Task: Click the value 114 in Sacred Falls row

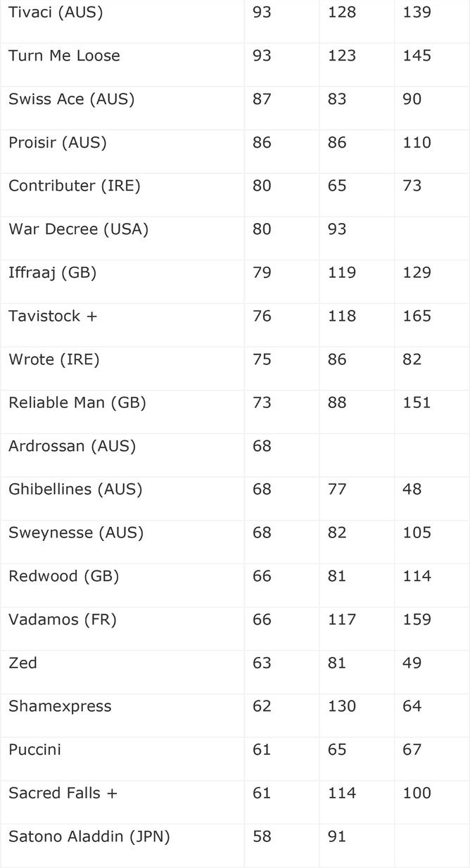Action: [x=342, y=793]
